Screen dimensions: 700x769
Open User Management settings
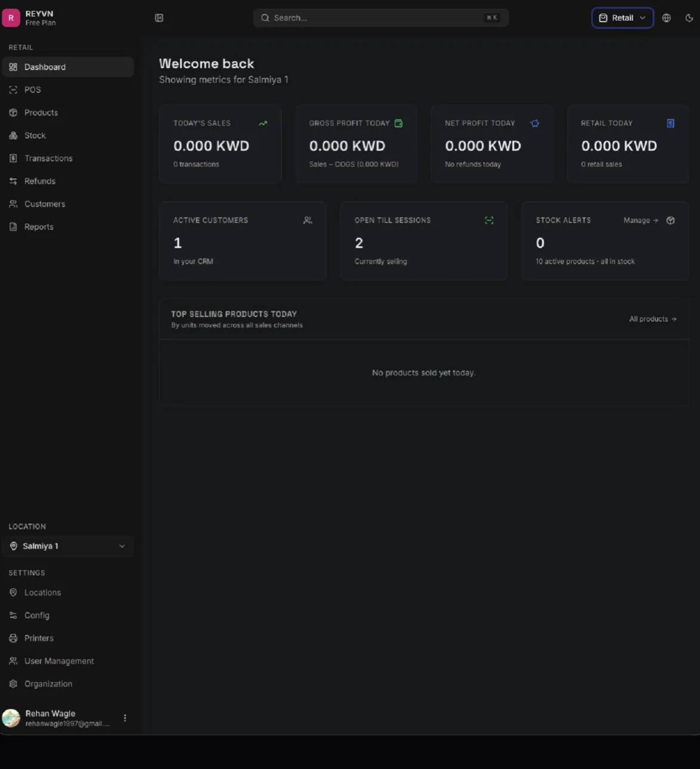coord(68,662)
